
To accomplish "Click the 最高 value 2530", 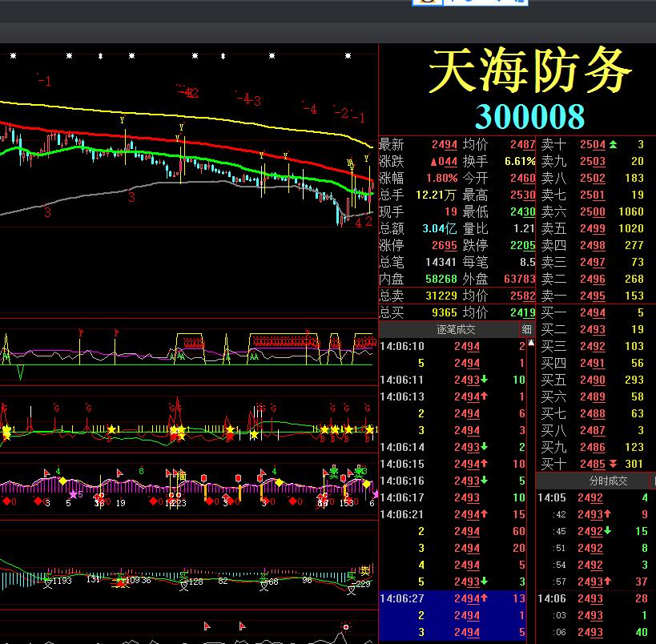I will tap(522, 195).
